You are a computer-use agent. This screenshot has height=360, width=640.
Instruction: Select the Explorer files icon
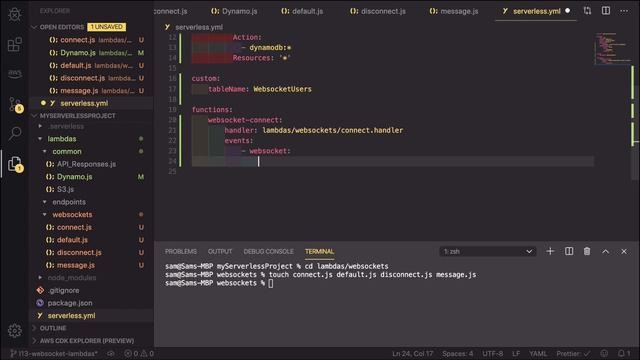click(x=16, y=164)
